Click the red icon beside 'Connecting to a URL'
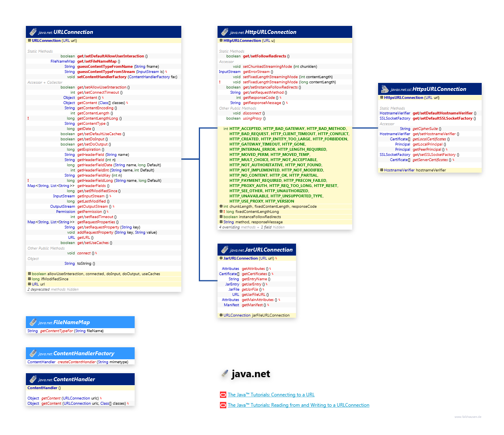504x435 pixels. [x=223, y=395]
